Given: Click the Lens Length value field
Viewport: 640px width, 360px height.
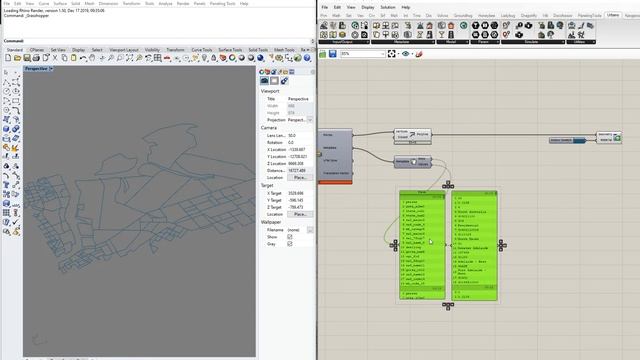Looking at the screenshot, I should (x=300, y=136).
